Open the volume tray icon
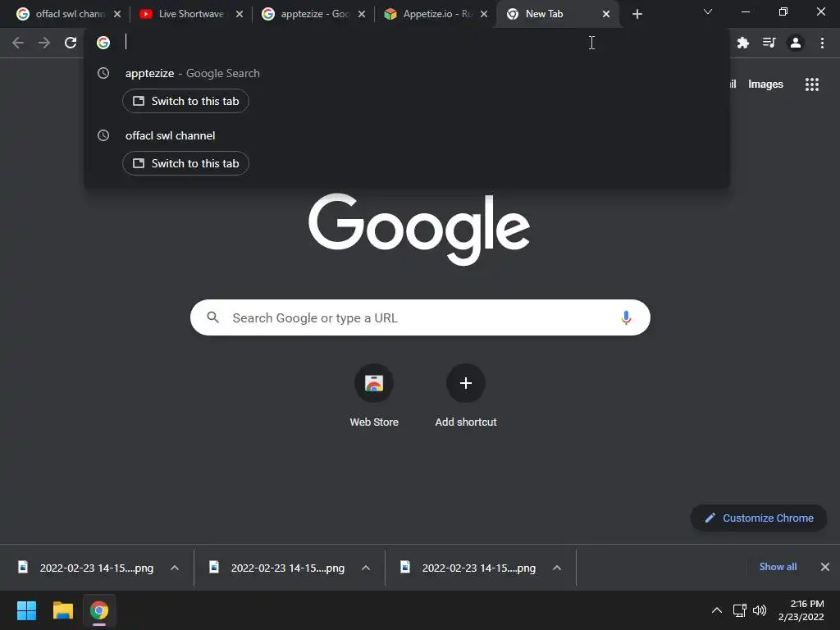Screen dimensions: 840x630 click(760, 610)
